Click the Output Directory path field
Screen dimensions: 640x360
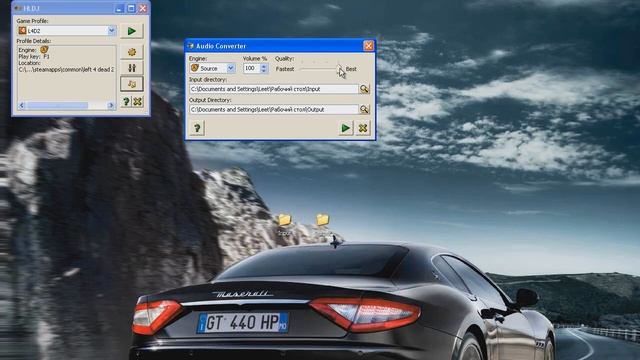tap(273, 109)
